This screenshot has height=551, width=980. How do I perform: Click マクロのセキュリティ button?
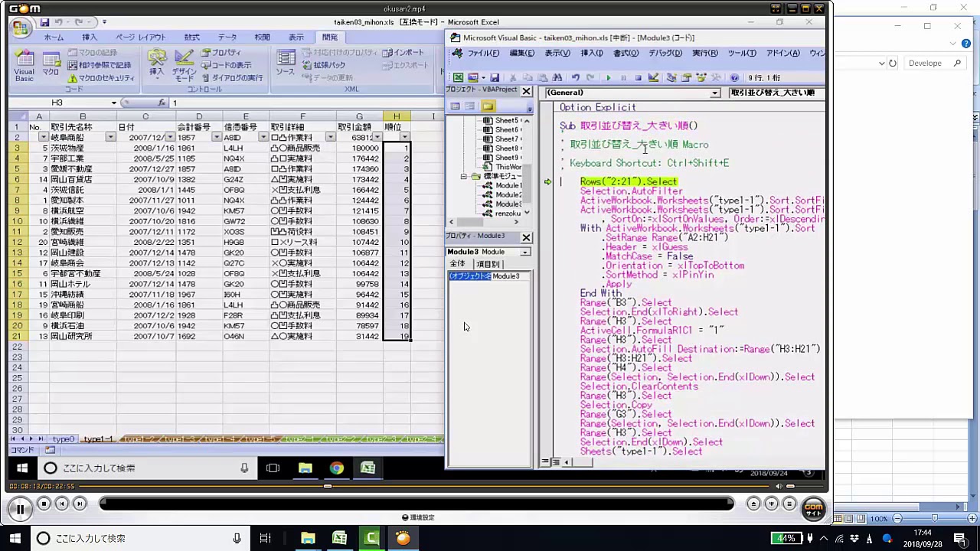pos(101,78)
